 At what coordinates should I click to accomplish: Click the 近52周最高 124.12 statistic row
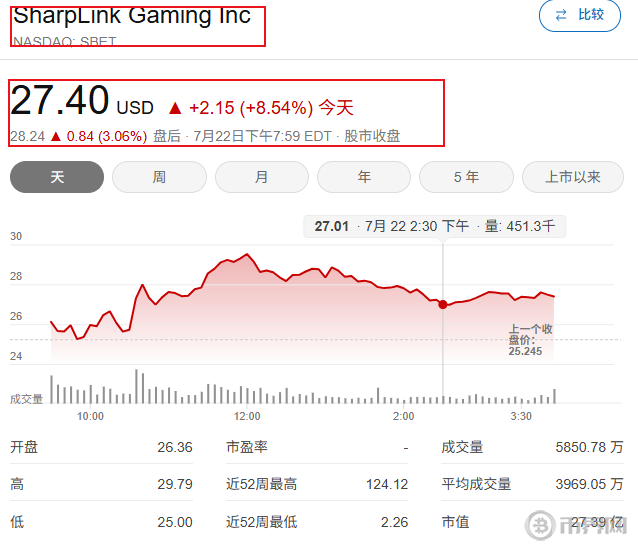pos(317,484)
